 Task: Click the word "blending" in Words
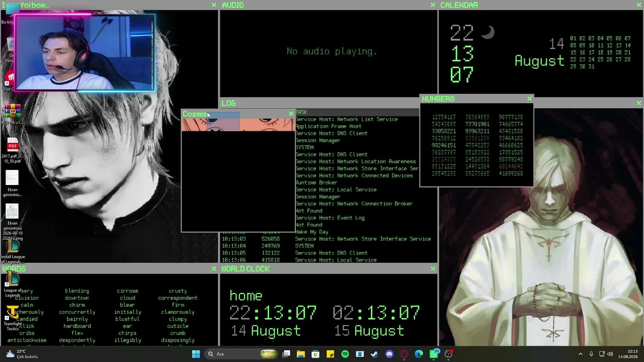point(77,291)
